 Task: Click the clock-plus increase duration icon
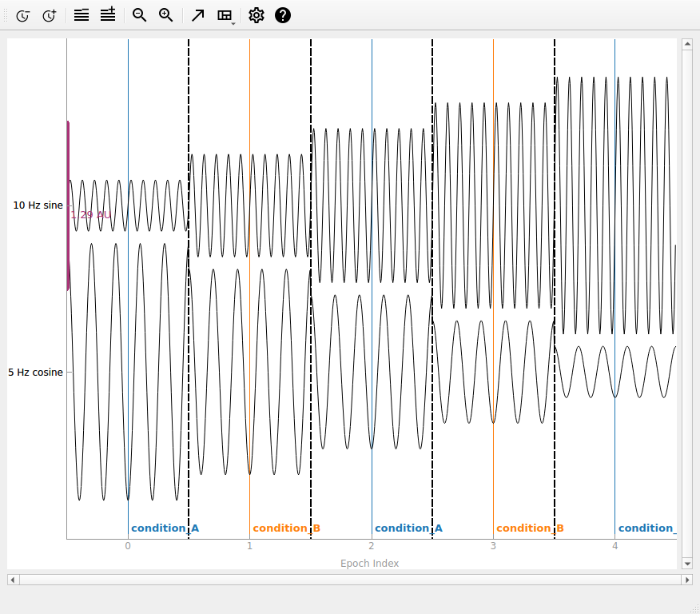pos(49,16)
